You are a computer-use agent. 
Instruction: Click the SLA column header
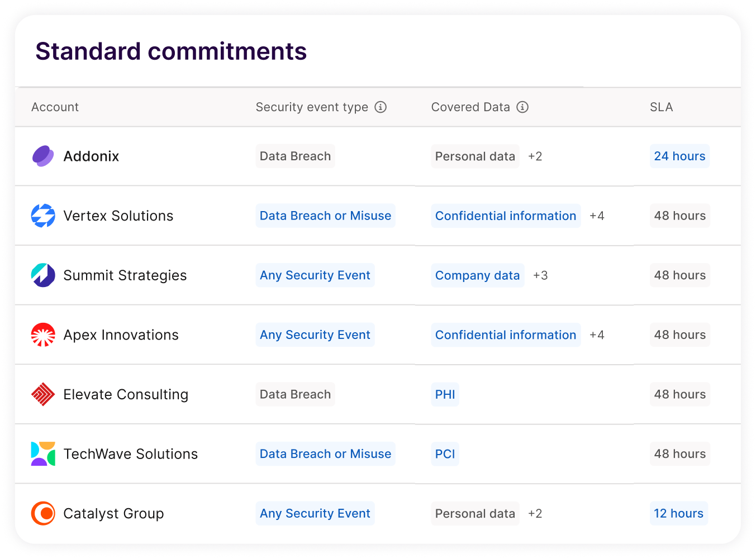pyautogui.click(x=661, y=107)
